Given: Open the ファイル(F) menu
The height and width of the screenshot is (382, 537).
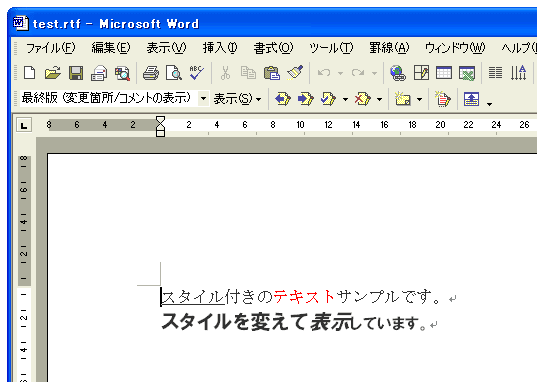Looking at the screenshot, I should click(50, 48).
